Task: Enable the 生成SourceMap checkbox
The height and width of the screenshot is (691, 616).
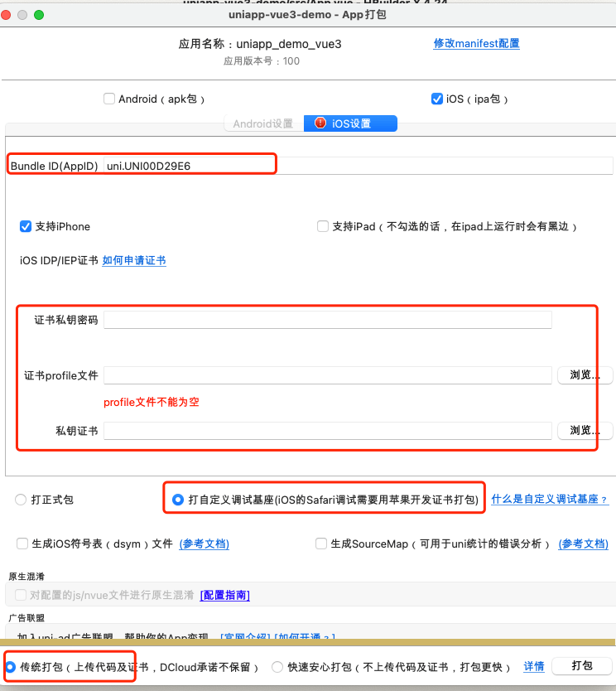Action: click(x=321, y=544)
